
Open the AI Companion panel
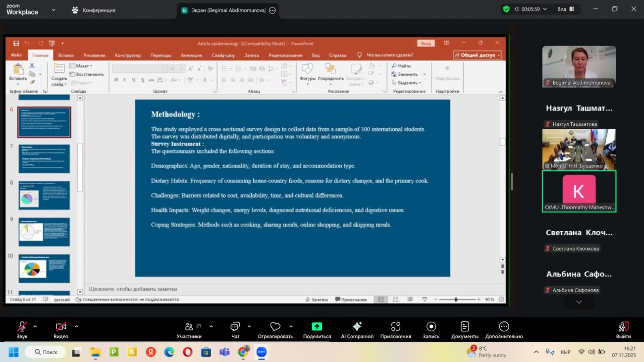pyautogui.click(x=357, y=327)
